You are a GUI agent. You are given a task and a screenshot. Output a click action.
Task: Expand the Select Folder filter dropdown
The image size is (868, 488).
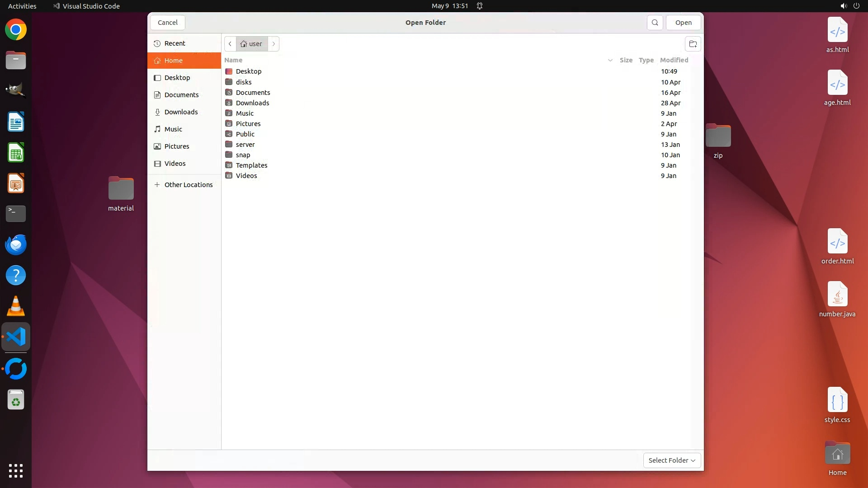672,460
